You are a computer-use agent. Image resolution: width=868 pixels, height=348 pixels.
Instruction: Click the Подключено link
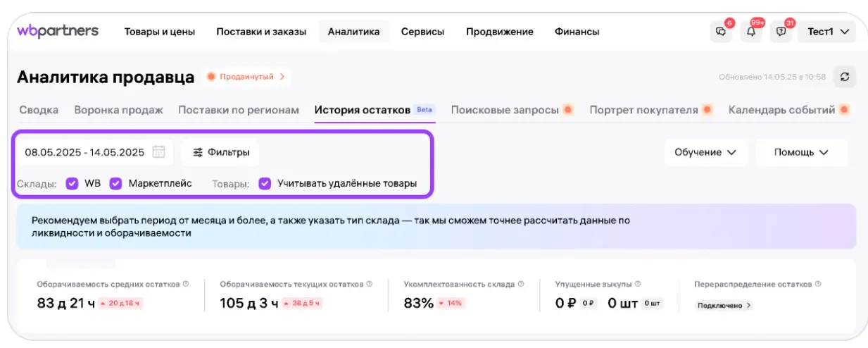723,306
